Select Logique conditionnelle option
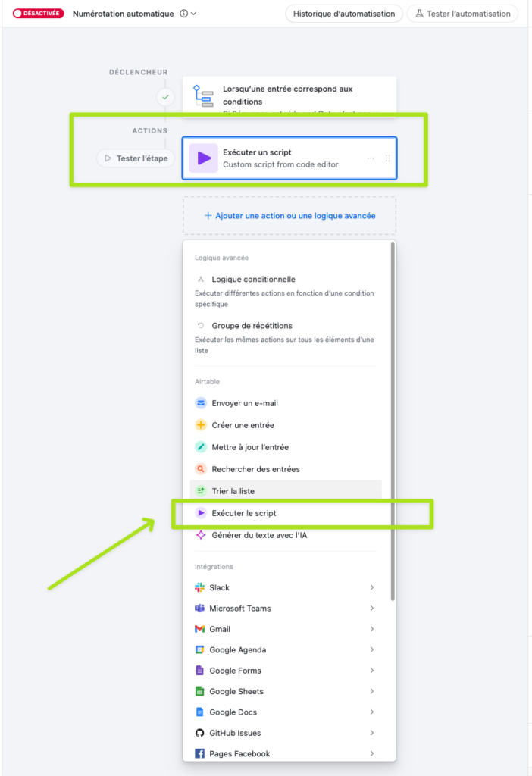The image size is (532, 776). click(x=253, y=280)
